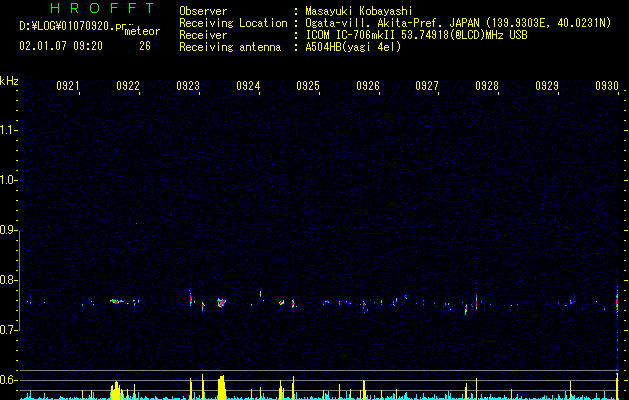Click the 0928 time marker
The width and height of the screenshot is (629, 400).
click(487, 85)
